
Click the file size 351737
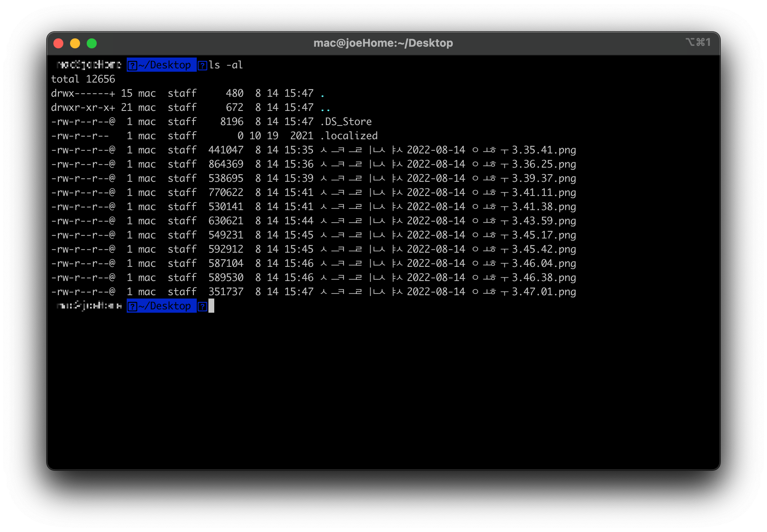pyautogui.click(x=226, y=292)
